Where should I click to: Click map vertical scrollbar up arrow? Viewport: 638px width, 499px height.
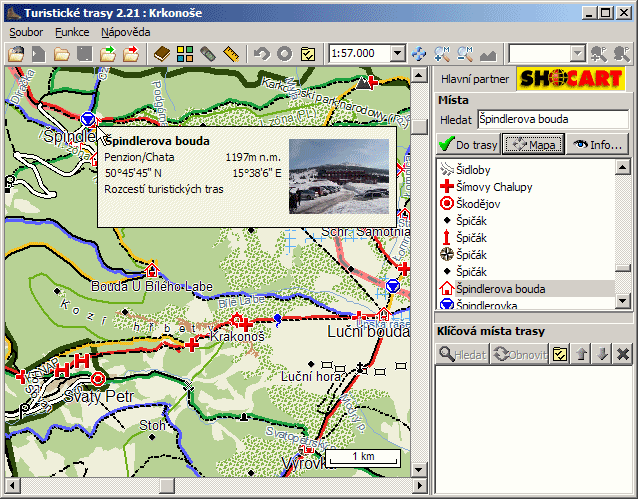(x=419, y=75)
